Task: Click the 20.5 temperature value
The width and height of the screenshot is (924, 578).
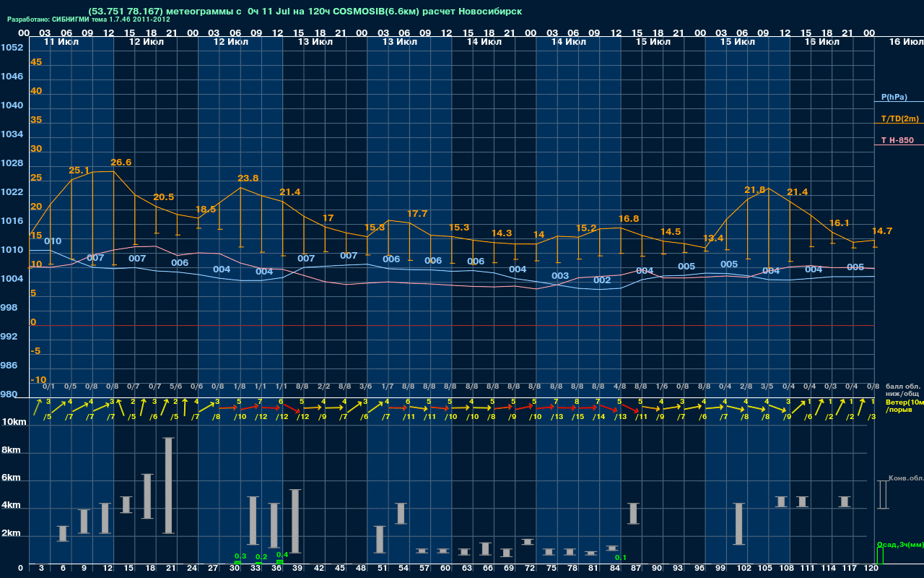Action: click(164, 197)
